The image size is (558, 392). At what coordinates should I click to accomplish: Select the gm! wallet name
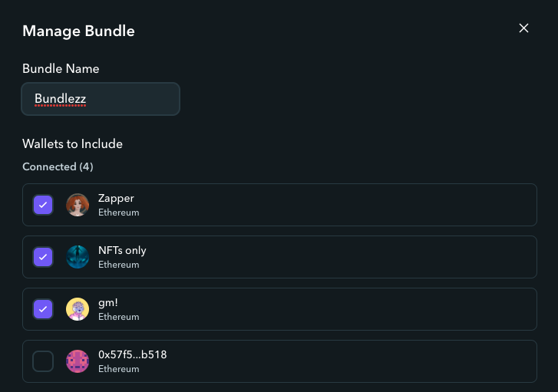click(107, 303)
